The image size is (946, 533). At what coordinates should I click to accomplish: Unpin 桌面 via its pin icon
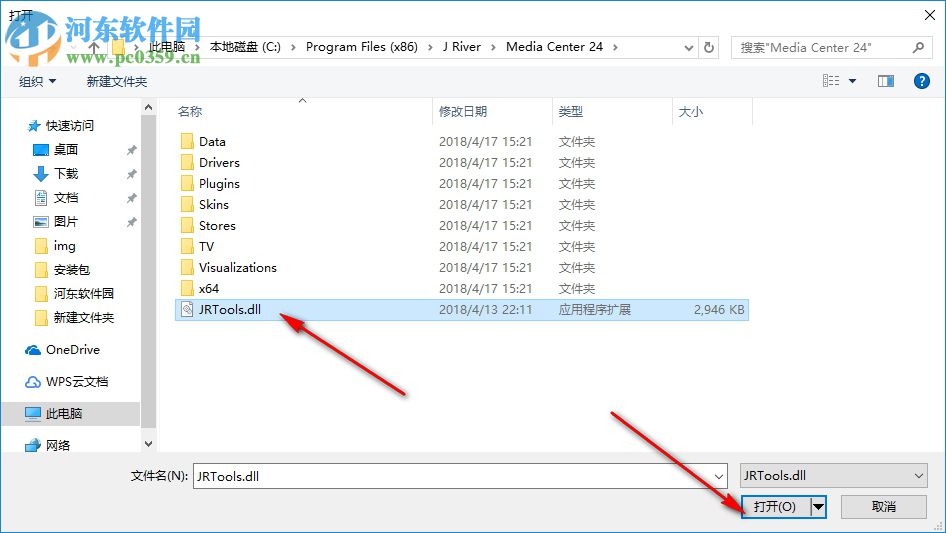coord(132,150)
